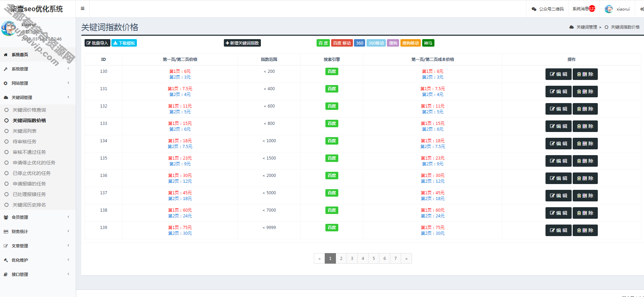Viewport: 644px width, 297px height.
Task: Click the sidebar user profile avatar
Action: point(9,29)
